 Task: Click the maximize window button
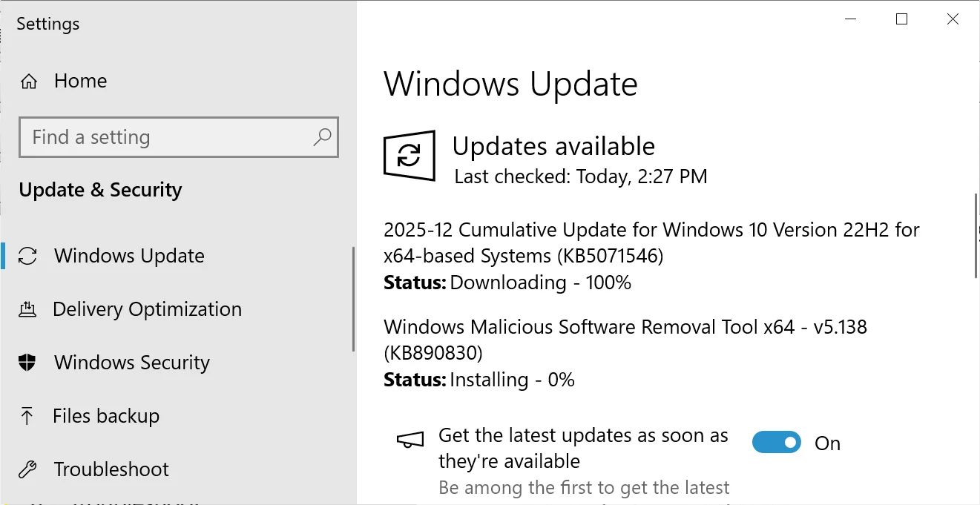click(901, 19)
